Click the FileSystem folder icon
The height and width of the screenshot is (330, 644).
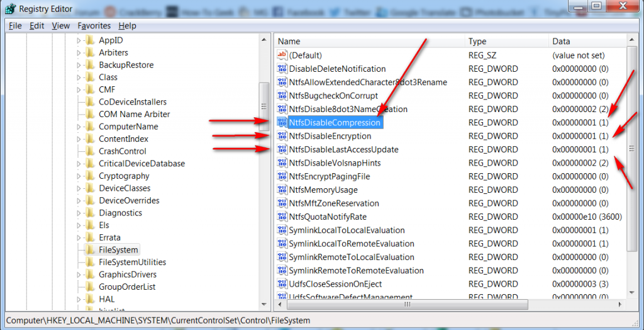[90, 250]
